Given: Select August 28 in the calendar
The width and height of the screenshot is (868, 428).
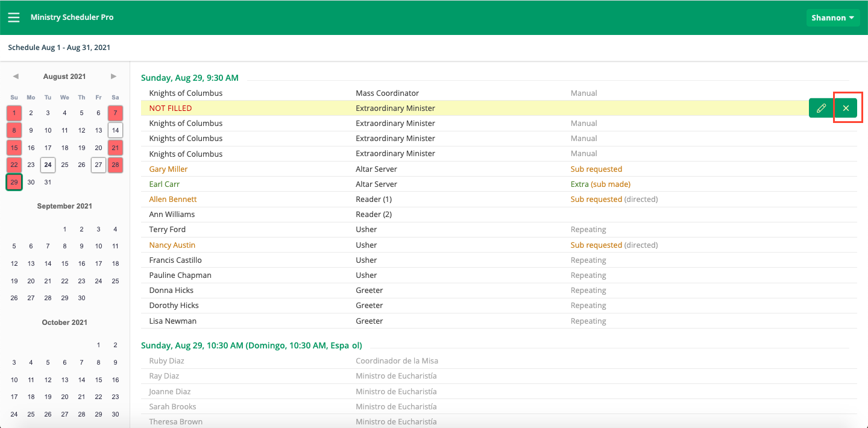Looking at the screenshot, I should pos(115,165).
